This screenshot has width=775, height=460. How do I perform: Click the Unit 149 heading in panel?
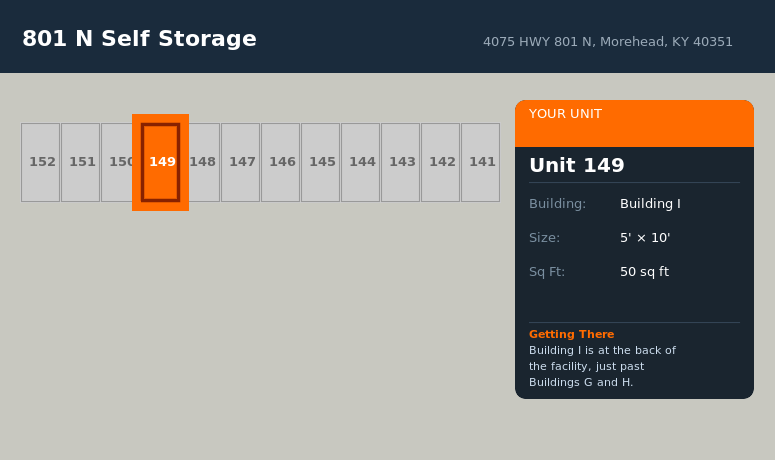click(576, 166)
